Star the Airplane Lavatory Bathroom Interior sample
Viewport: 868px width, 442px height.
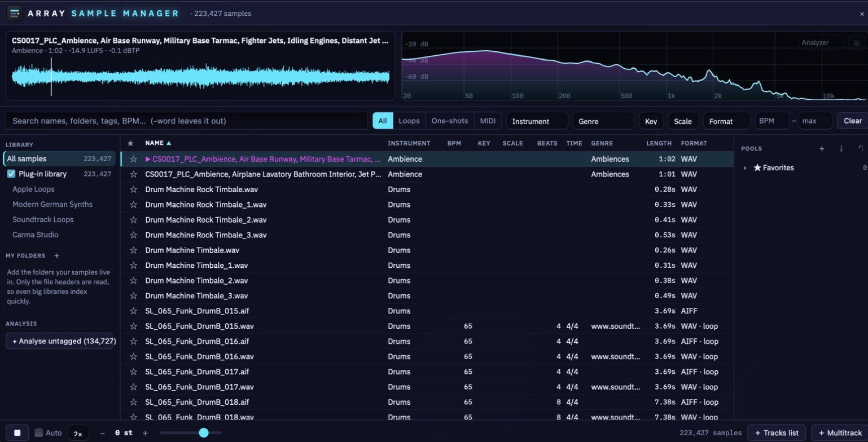tap(133, 174)
